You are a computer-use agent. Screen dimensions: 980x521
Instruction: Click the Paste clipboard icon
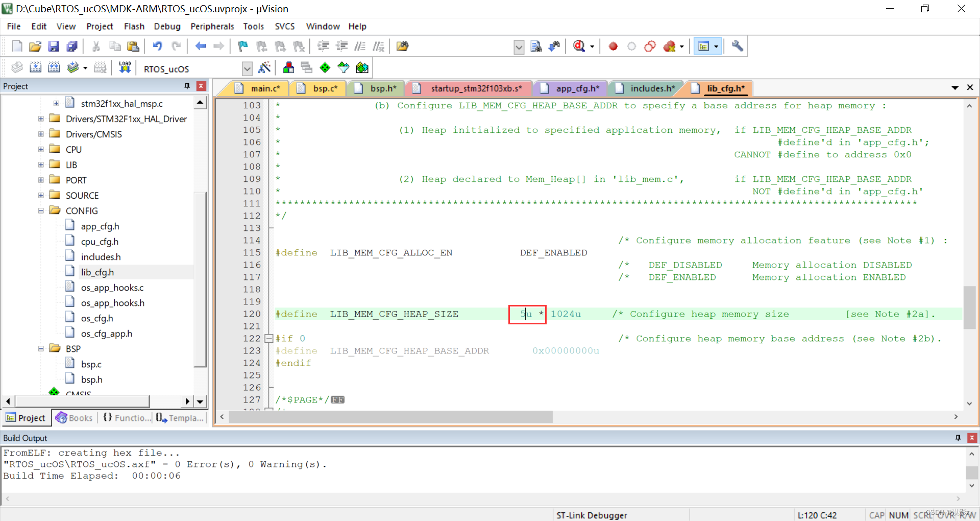133,46
